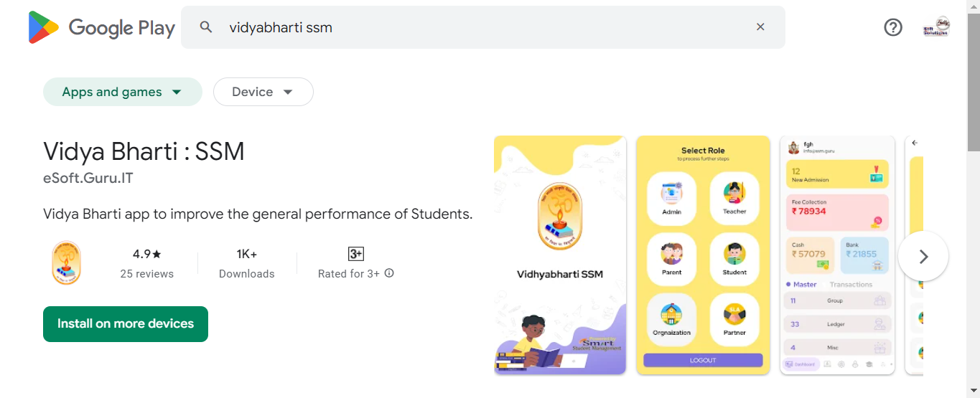Open eSoft.Guru.IT developer page

click(x=88, y=179)
